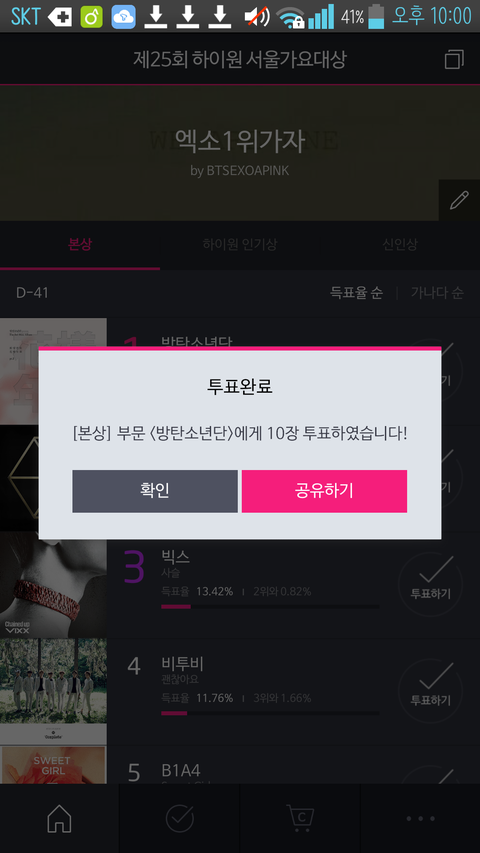Tap the pencil edit icon
This screenshot has width=480, height=853.
pyautogui.click(x=459, y=200)
